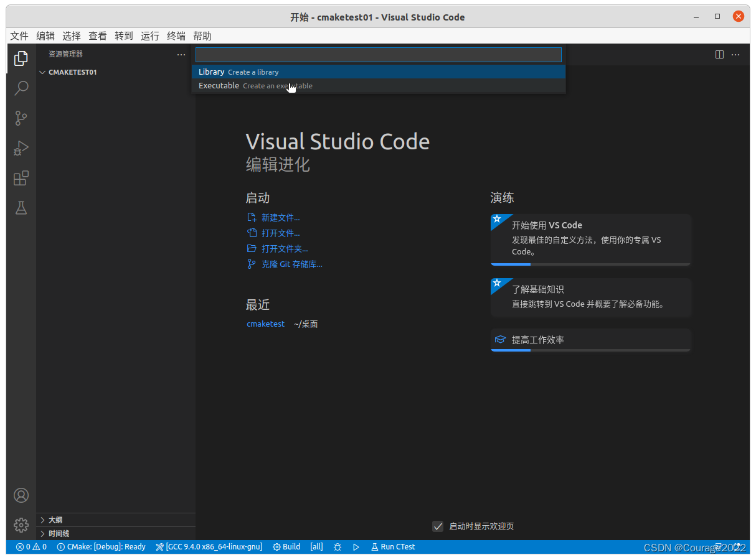Click progress bar under 提高工作效率
Screen dimensions: 756x560
(x=590, y=350)
